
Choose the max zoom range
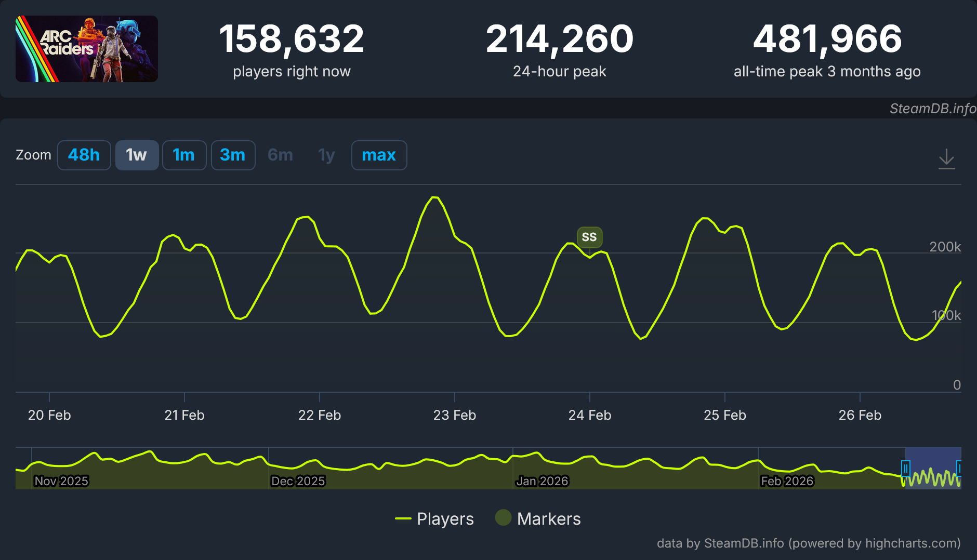(x=379, y=155)
